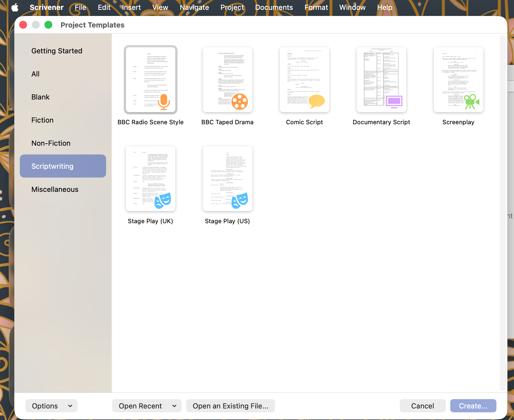Open the View menu
514x420 pixels.
160,7
